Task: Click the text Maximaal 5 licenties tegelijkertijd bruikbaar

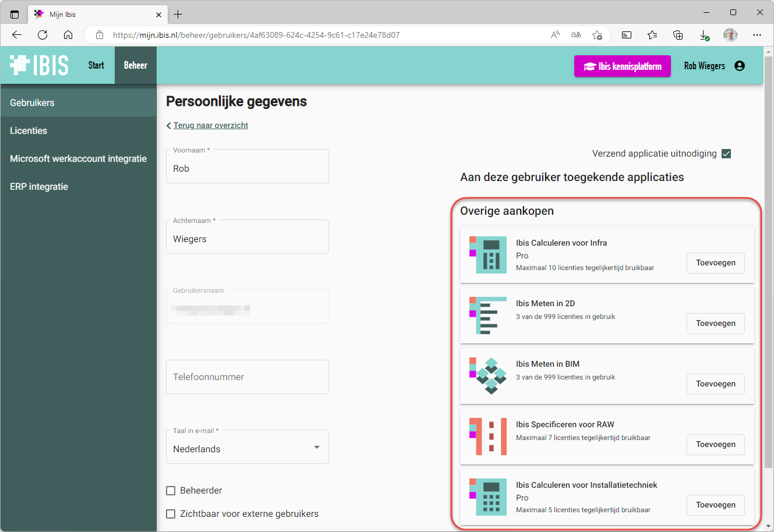Action: coord(583,510)
